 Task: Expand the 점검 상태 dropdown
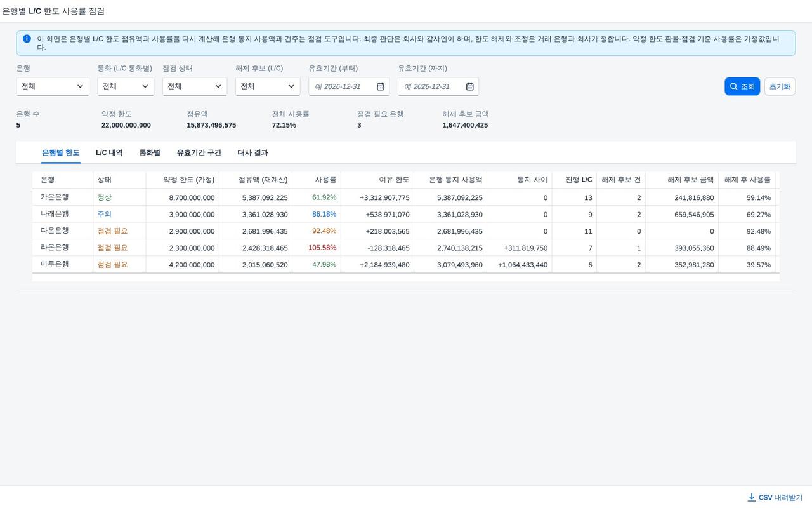tap(195, 86)
